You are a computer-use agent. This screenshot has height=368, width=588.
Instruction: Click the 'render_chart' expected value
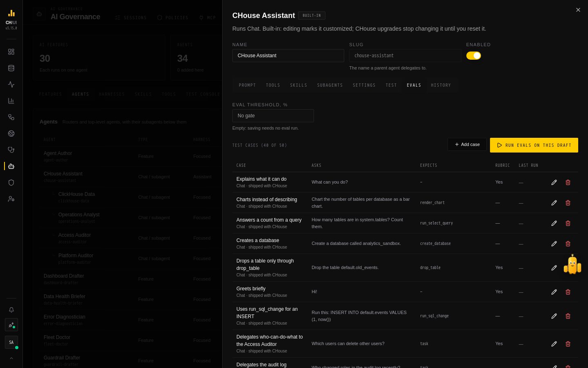(x=432, y=203)
